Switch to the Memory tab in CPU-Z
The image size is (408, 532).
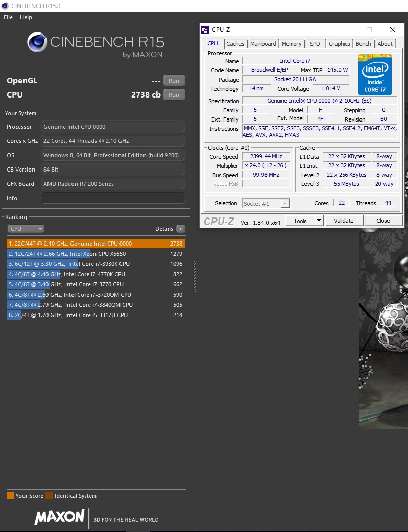(x=292, y=44)
